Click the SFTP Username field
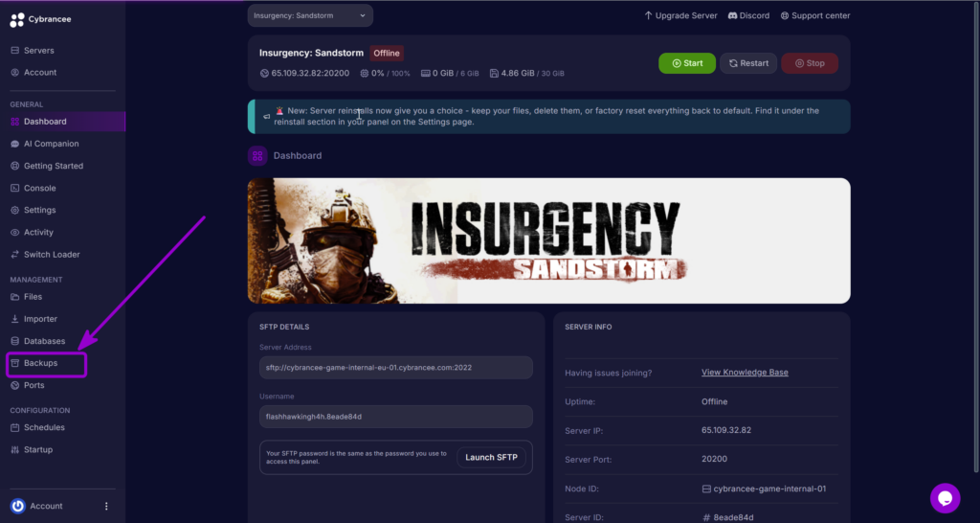 pos(396,417)
